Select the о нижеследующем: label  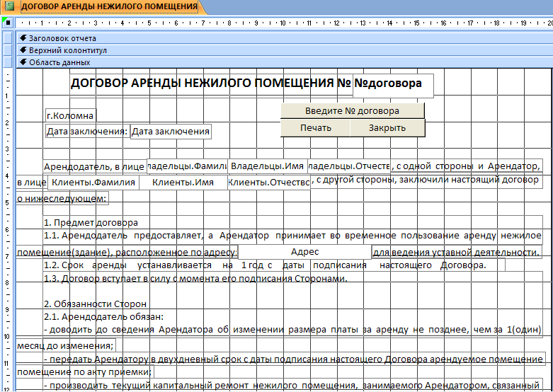click(62, 198)
